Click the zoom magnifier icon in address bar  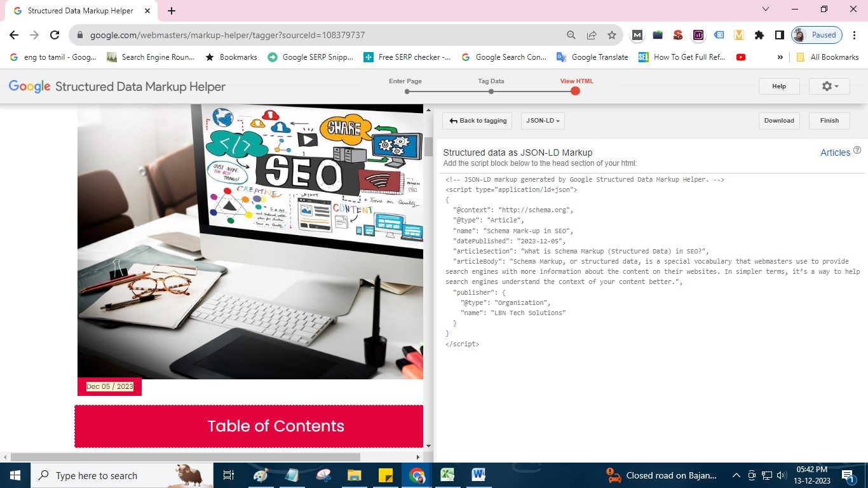coord(571,35)
